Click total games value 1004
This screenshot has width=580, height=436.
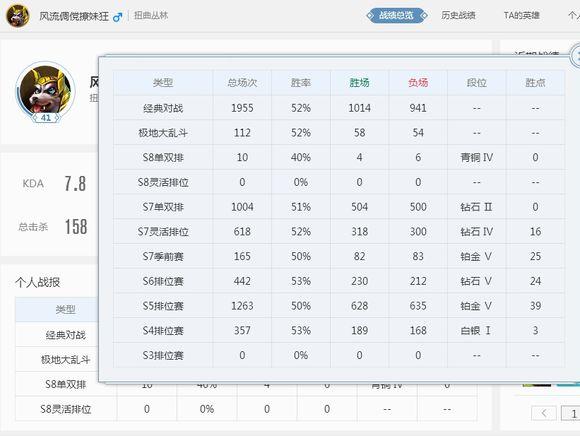(x=242, y=207)
